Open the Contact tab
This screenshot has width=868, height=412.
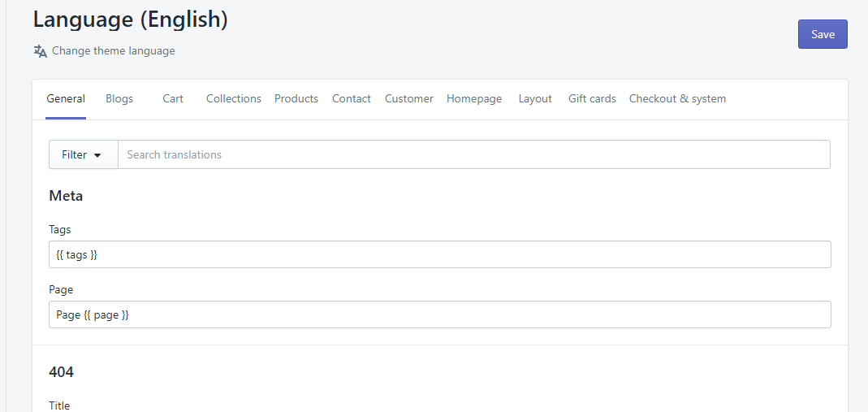click(352, 99)
